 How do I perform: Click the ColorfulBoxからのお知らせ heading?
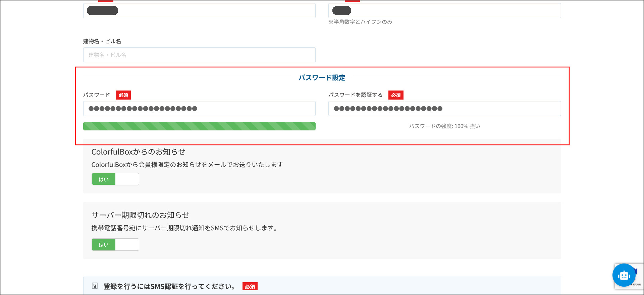(138, 152)
